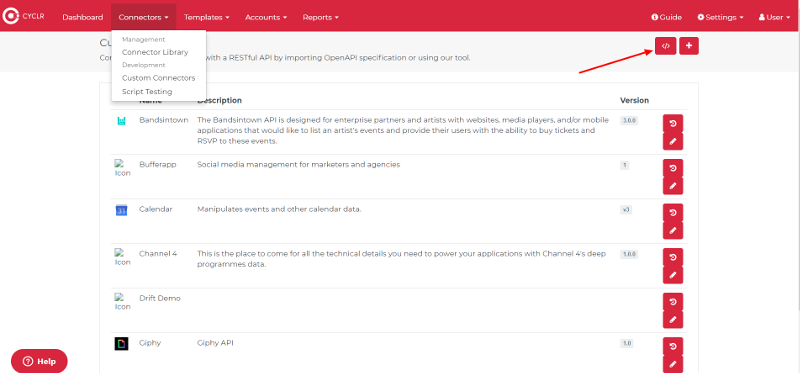Open the Settings dropdown
Screen dimensions: 800x373
(x=720, y=17)
